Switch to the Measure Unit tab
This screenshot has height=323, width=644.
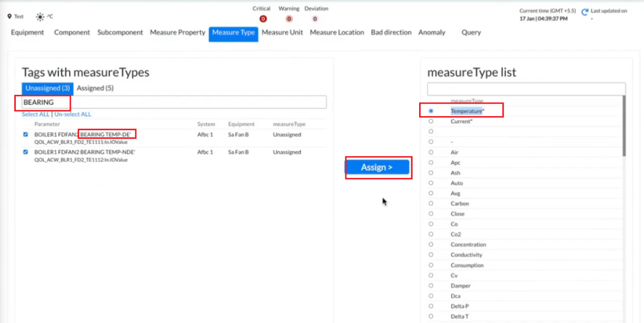coord(282,32)
